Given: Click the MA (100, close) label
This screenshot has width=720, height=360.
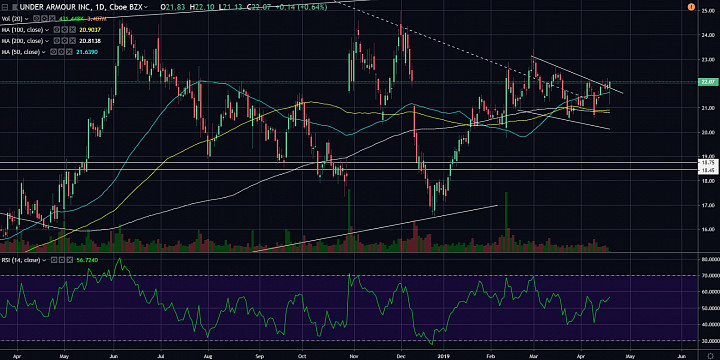Looking at the screenshot, I should point(22,30).
